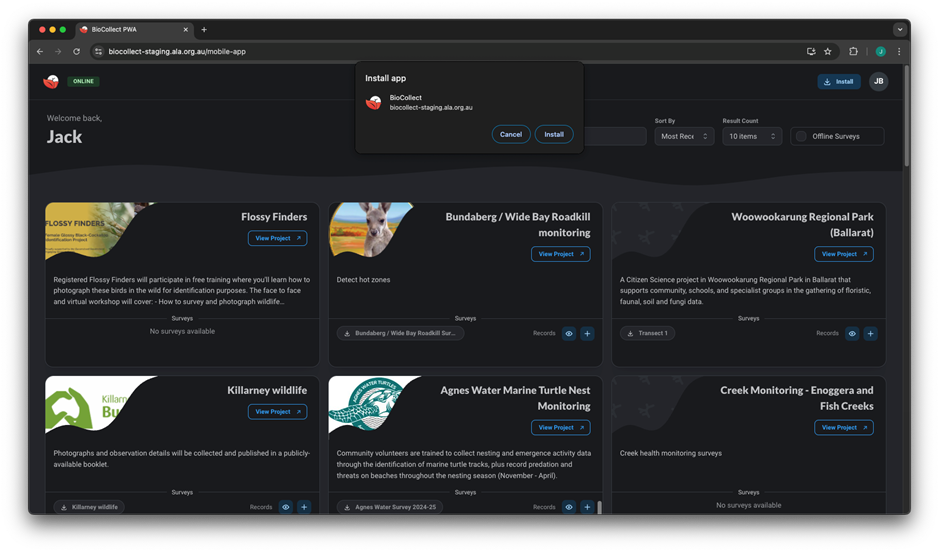939x552 pixels.
Task: Bookmark this page with the star icon
Action: 828,51
